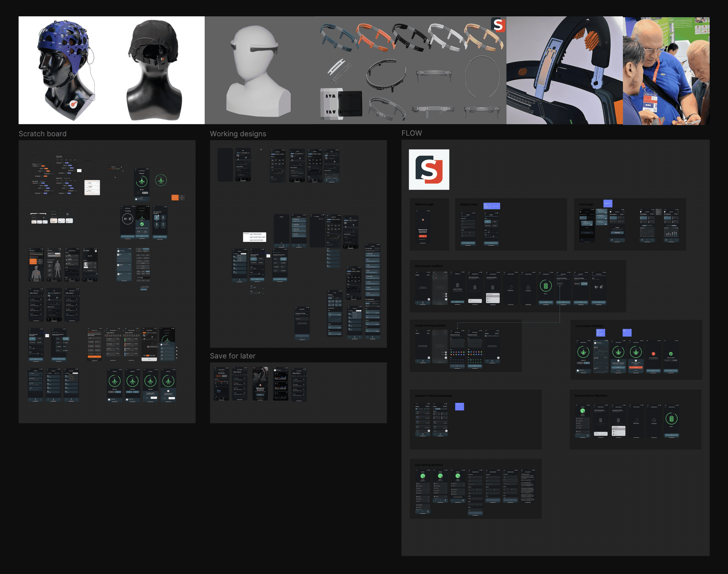The height and width of the screenshot is (574, 728).
Task: Click red End button in Live session workflow
Action: pyautogui.click(x=636, y=368)
